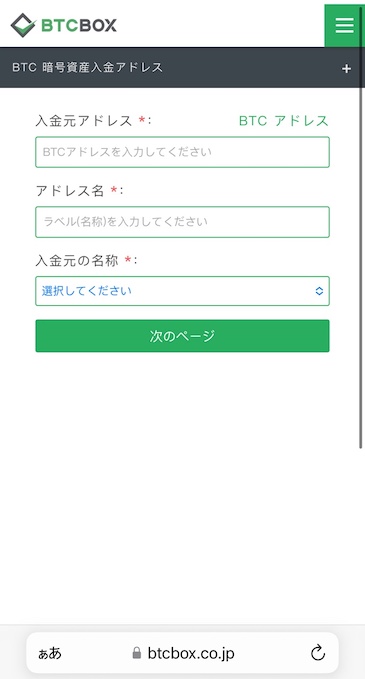365x679 pixels.
Task: Open the ぁあ reader options button
Action: point(50,653)
